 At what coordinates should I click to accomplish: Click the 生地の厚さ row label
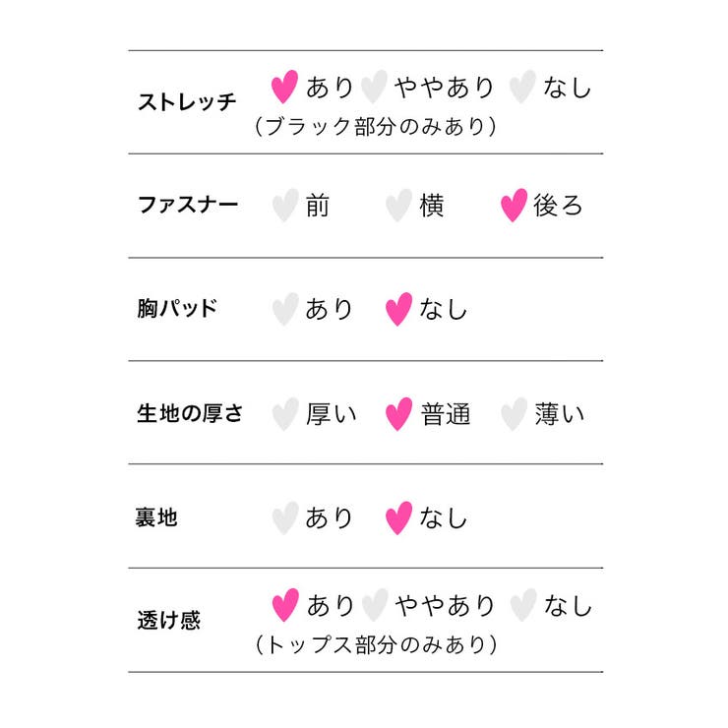190,413
